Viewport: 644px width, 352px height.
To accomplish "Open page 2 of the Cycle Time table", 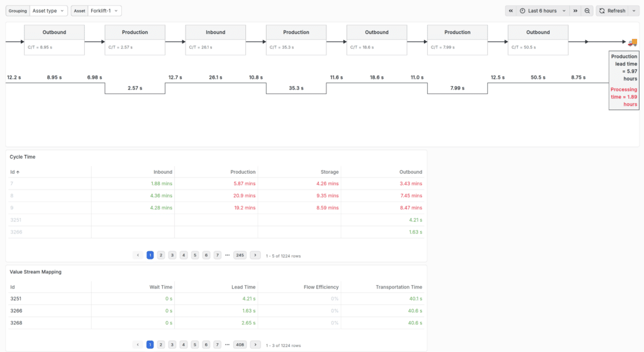I will click(x=161, y=256).
